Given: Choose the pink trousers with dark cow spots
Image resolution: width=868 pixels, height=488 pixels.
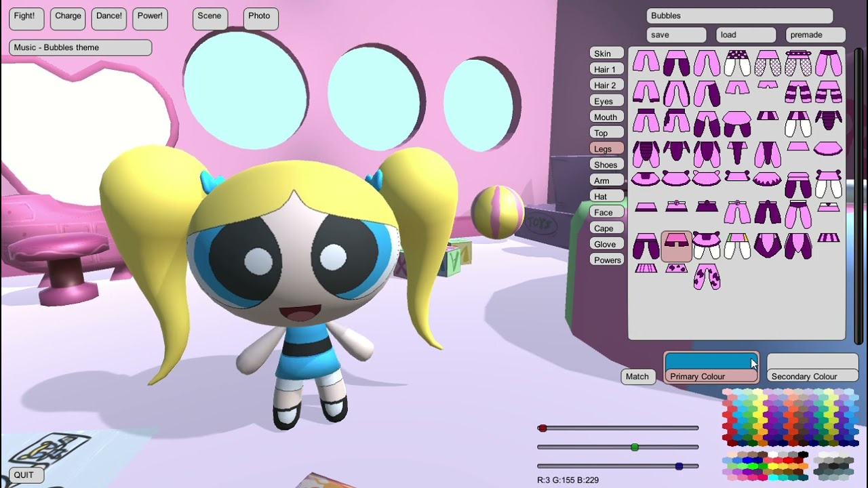Looking at the screenshot, I should pos(707,278).
